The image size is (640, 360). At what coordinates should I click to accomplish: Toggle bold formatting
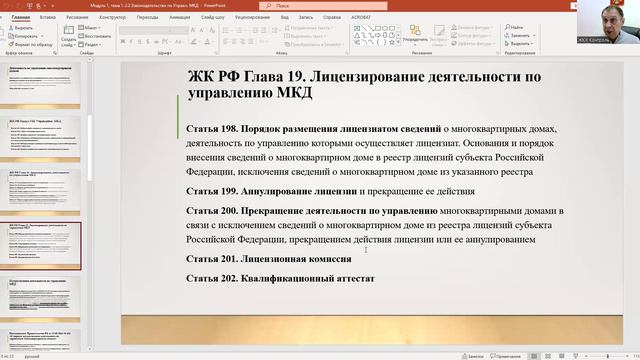[x=123, y=41]
